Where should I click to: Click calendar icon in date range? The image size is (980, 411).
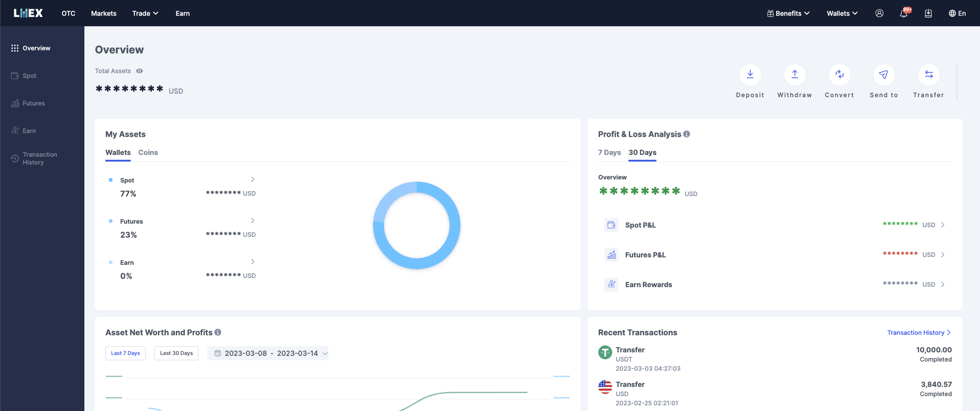tap(217, 353)
